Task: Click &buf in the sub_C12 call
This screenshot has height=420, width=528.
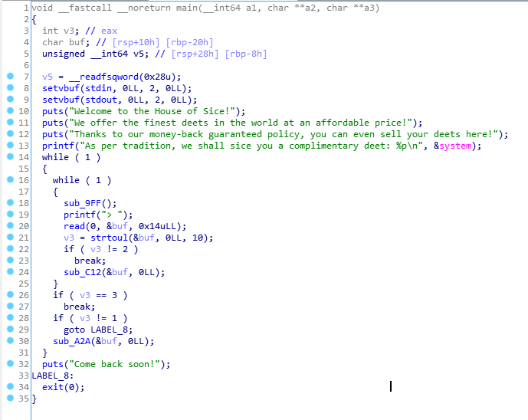Action: pos(117,272)
